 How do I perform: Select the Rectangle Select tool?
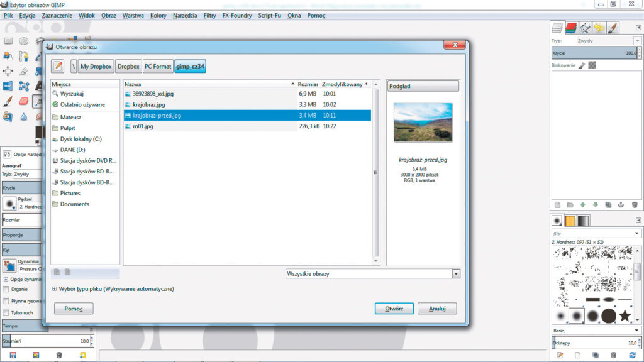tap(8, 41)
